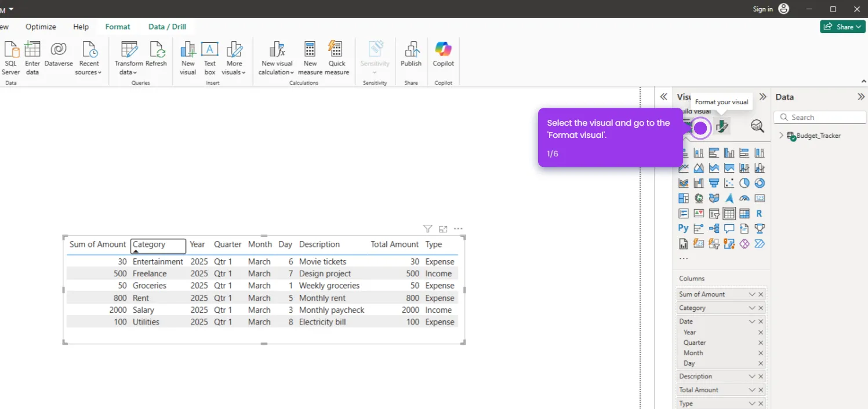Image resolution: width=868 pixels, height=409 pixels.
Task: Expand the Filters pane with left chevrons
Action: [x=664, y=97]
